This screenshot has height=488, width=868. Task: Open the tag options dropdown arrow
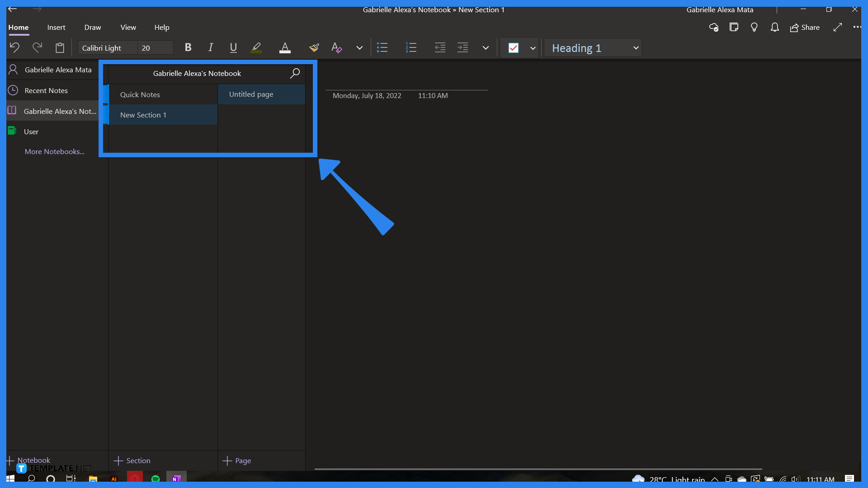pyautogui.click(x=533, y=47)
